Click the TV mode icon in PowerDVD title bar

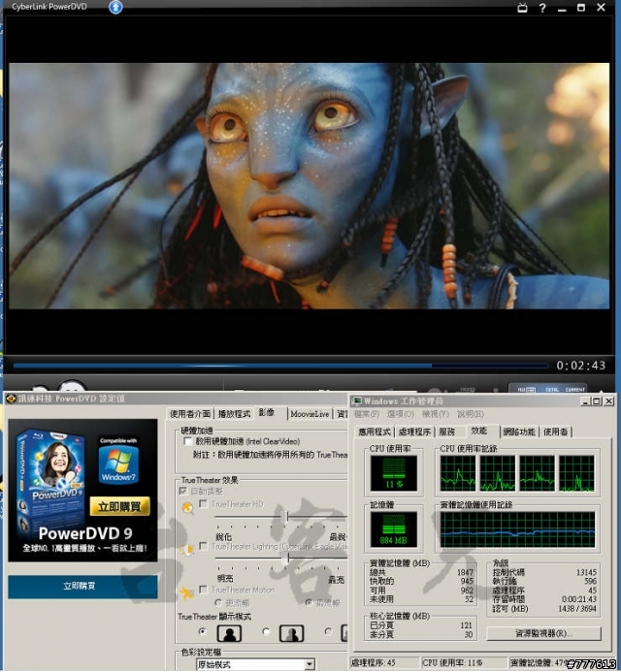[522, 8]
